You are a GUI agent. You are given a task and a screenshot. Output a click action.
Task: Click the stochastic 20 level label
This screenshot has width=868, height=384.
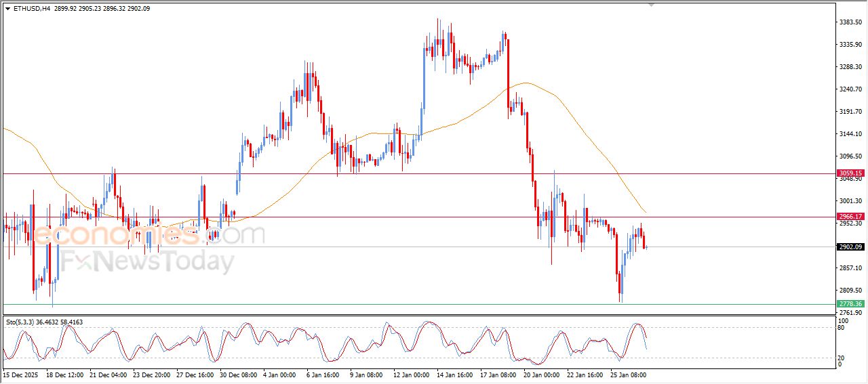841,358
